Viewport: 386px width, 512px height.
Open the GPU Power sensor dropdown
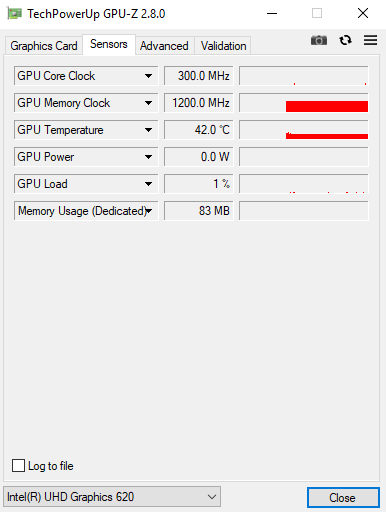(x=149, y=157)
